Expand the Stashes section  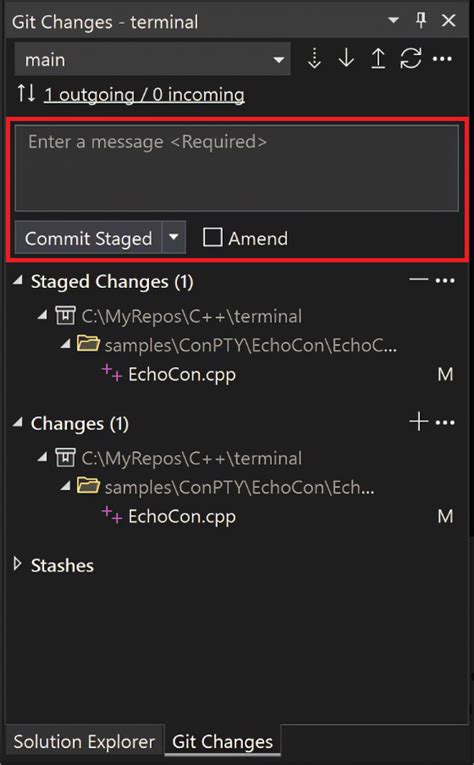18,564
